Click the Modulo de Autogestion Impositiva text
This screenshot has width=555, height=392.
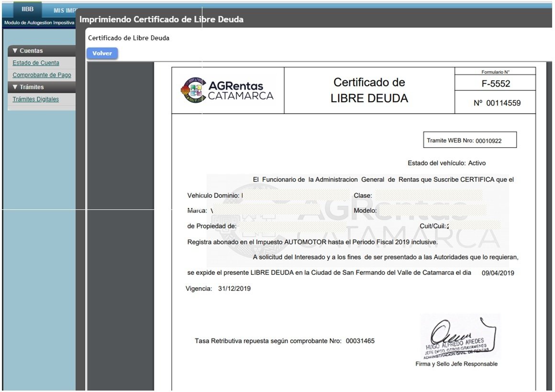(x=39, y=22)
